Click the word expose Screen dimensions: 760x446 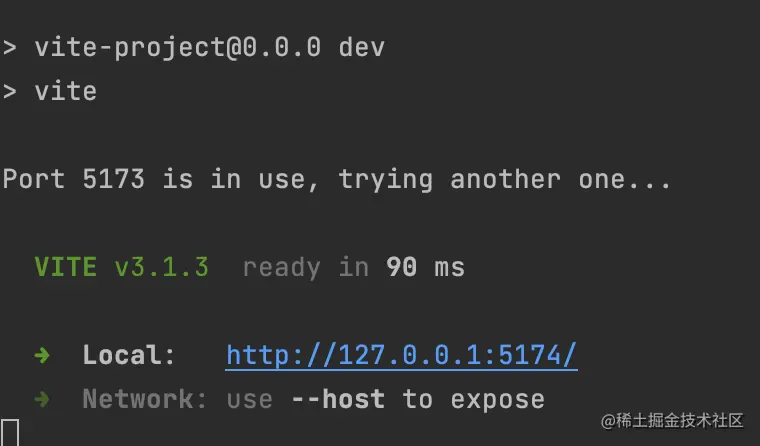[x=498, y=400]
